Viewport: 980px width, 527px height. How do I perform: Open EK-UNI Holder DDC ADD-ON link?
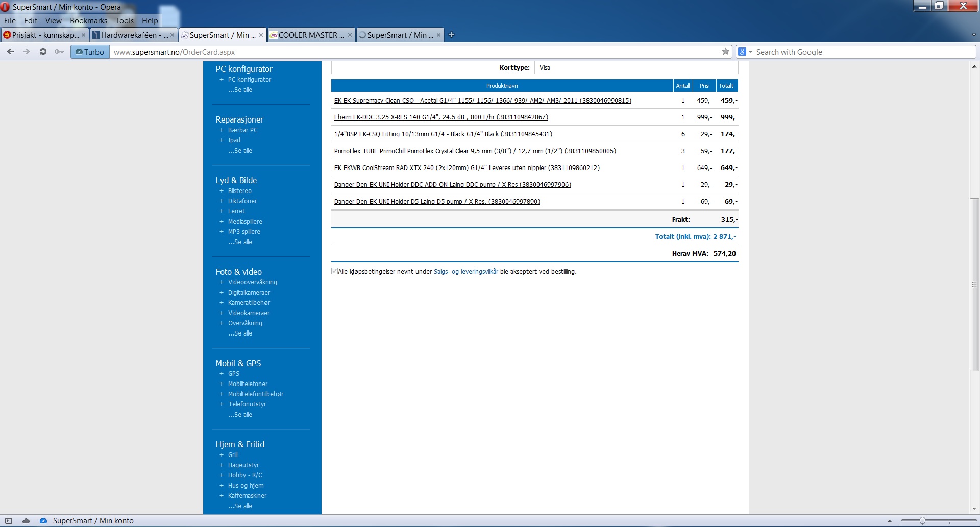click(x=452, y=185)
